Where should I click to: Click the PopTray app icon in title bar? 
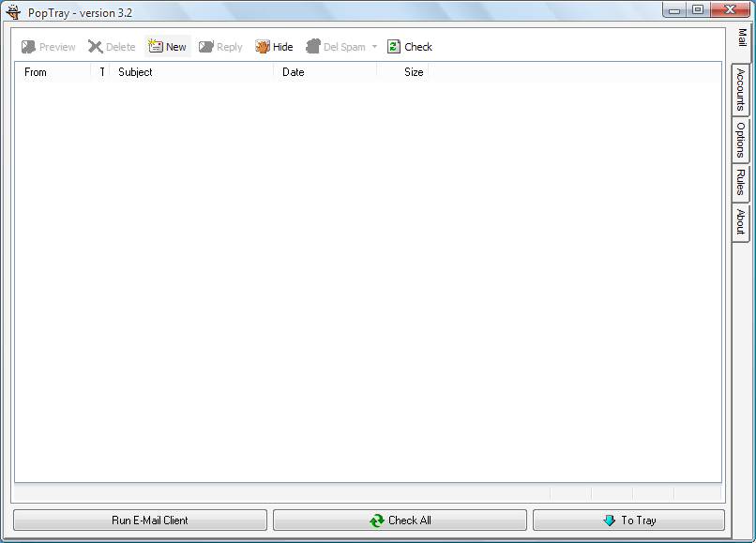pos(14,12)
